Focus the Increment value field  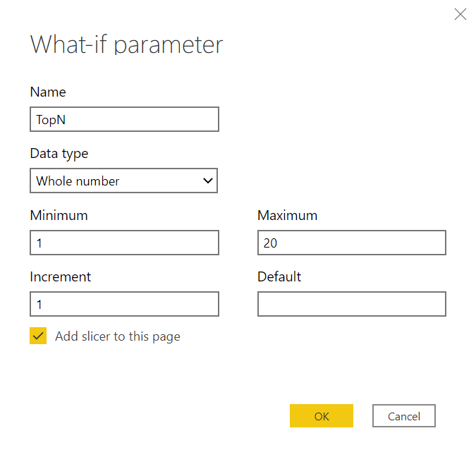pyautogui.click(x=124, y=304)
